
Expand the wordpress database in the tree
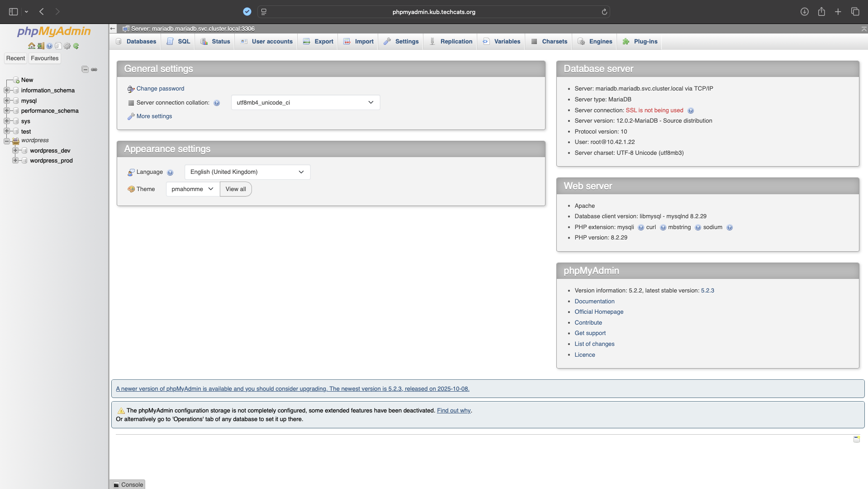point(6,140)
